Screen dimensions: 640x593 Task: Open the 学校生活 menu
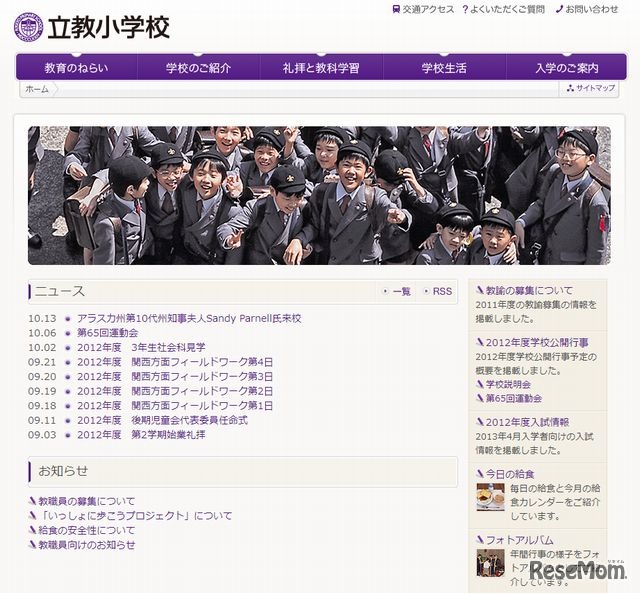[444, 67]
